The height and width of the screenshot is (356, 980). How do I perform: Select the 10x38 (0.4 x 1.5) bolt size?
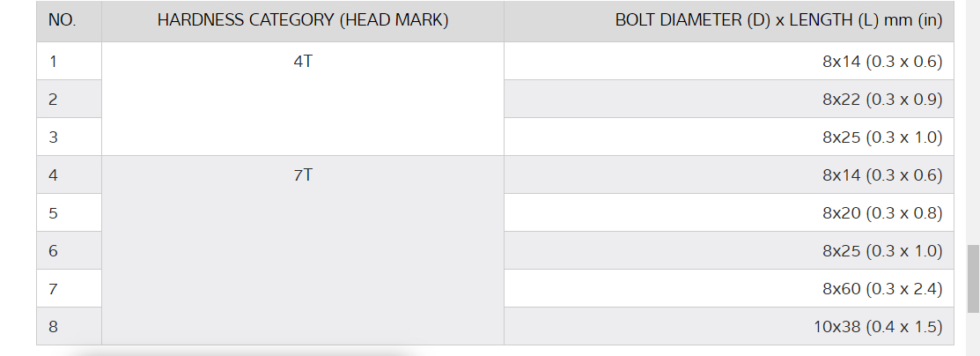pyautogui.click(x=878, y=327)
